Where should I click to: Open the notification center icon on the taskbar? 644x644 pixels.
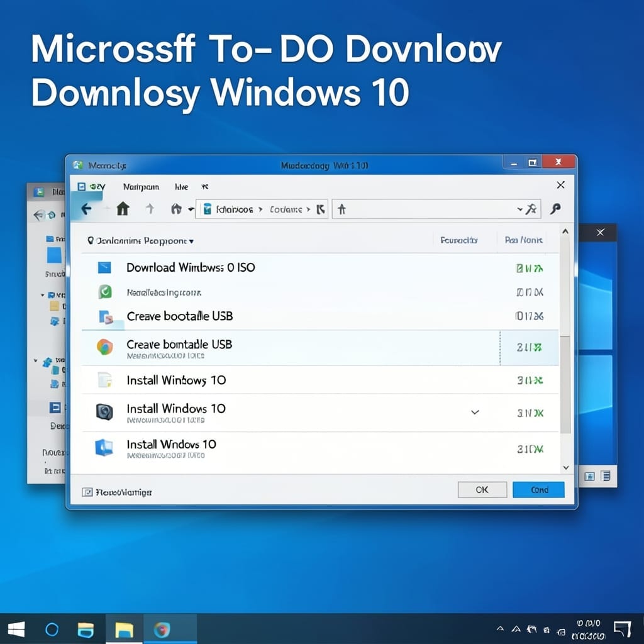[622, 629]
